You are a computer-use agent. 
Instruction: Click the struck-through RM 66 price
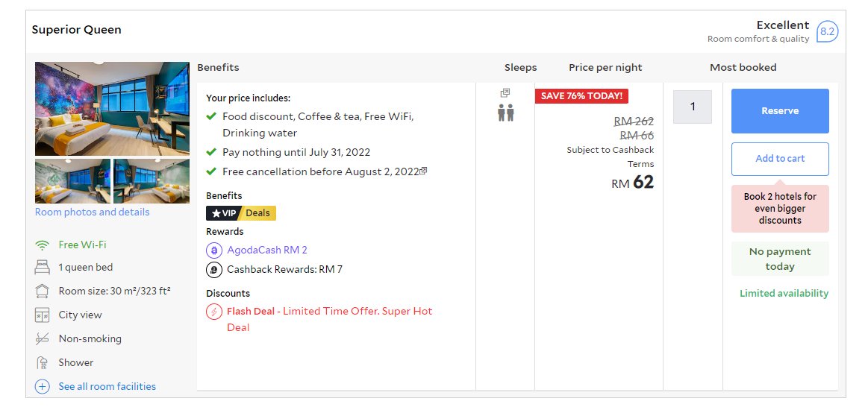point(637,135)
